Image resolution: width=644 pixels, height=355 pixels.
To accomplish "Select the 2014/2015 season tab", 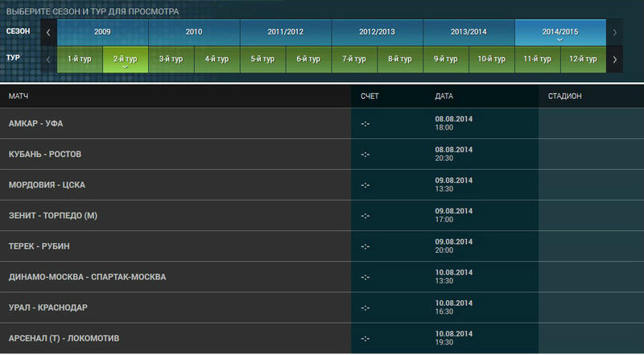I will [x=560, y=32].
